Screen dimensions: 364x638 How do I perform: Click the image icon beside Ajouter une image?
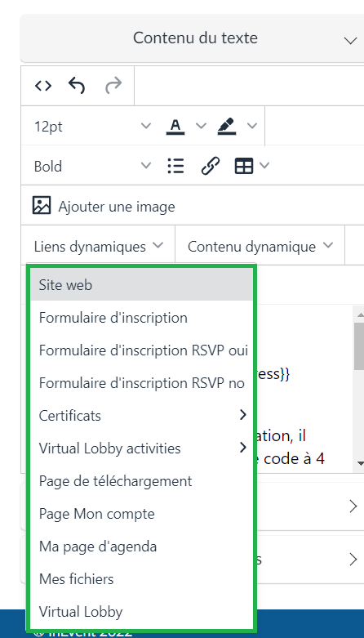click(x=42, y=206)
